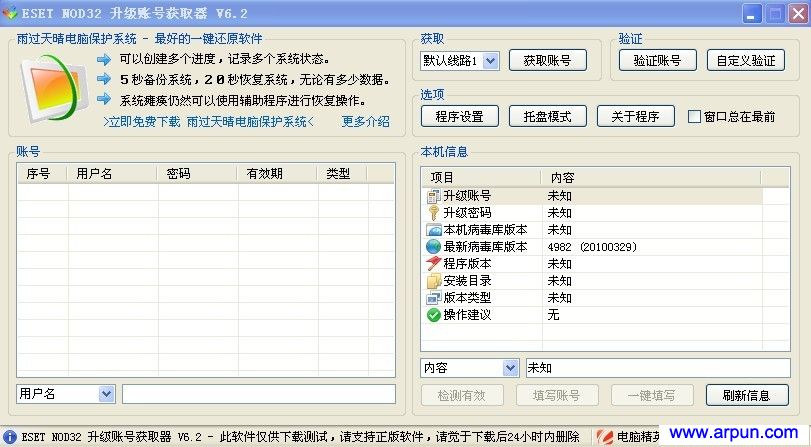Viewport: 811px width, 447px height.
Task: Open the 关于程序 dialog
Action: pos(636,116)
